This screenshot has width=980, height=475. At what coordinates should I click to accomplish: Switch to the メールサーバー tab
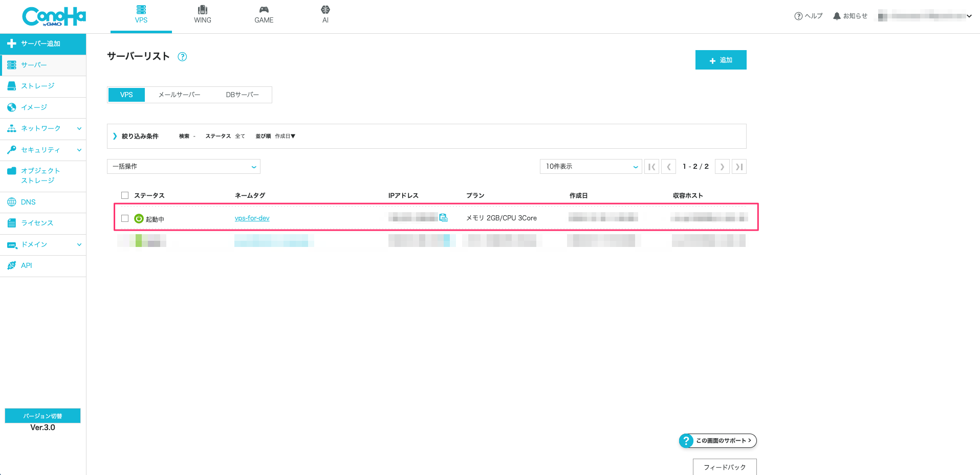[x=180, y=95]
